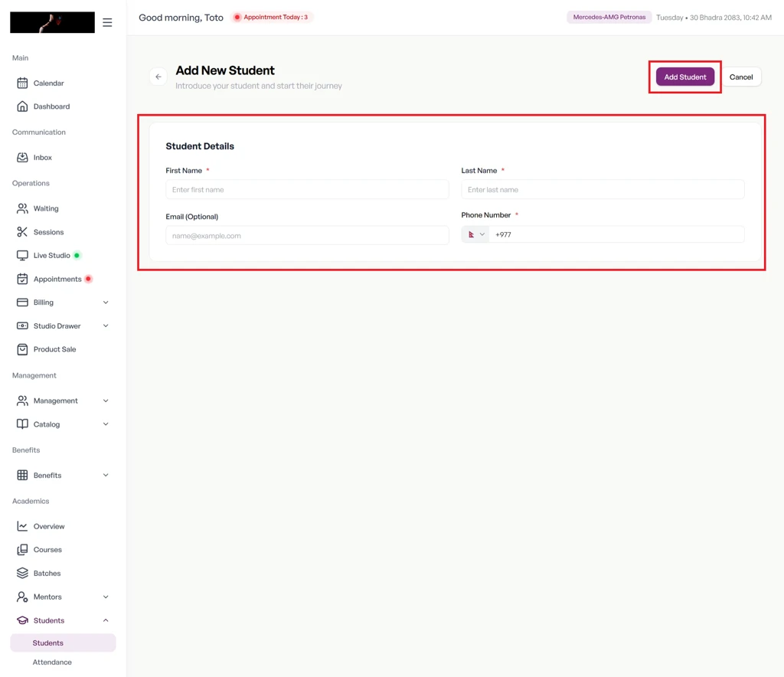Open the Product Sale menu item
Image resolution: width=784 pixels, height=677 pixels.
pos(54,349)
